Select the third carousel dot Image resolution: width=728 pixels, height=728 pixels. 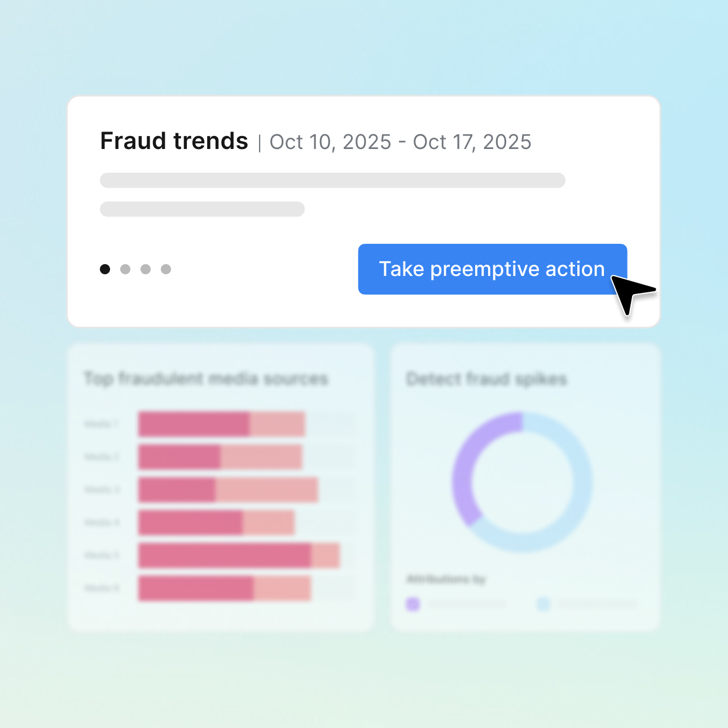(x=146, y=269)
